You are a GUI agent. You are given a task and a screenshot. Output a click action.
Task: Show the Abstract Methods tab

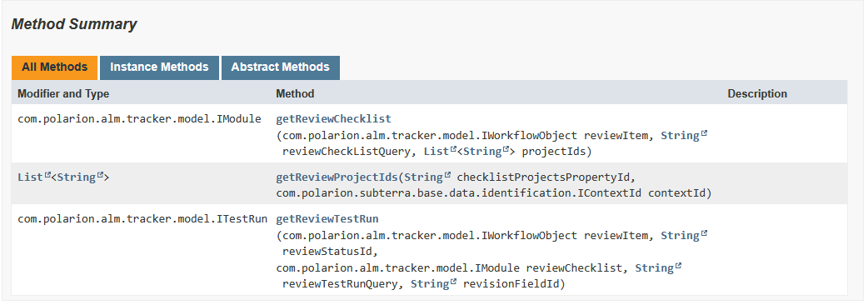click(x=280, y=67)
